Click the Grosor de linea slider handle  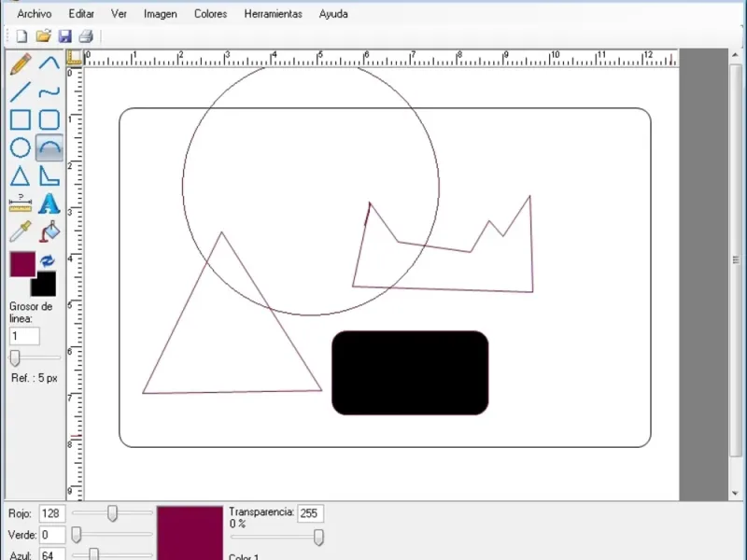15,358
